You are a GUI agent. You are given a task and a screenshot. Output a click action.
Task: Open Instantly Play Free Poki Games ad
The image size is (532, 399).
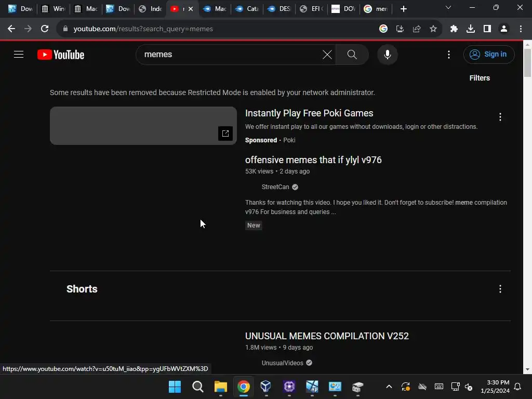point(309,113)
